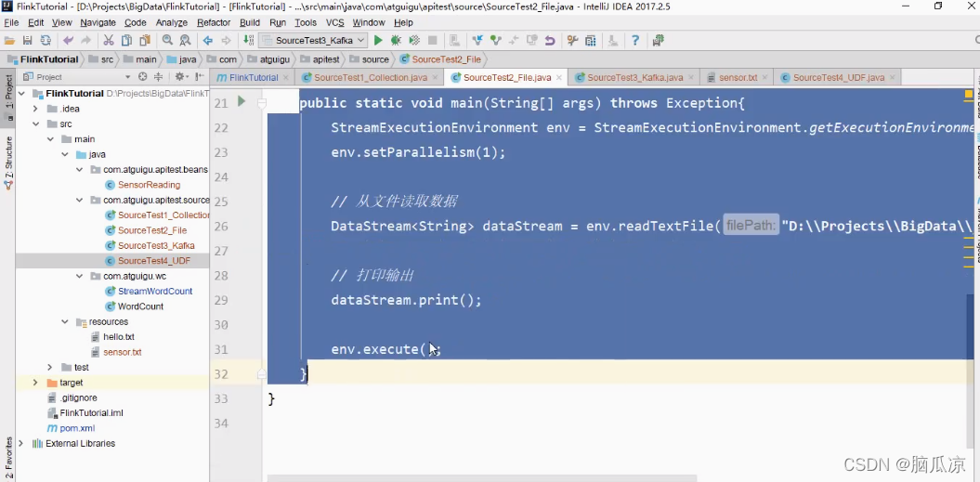Click the Open file toolbar icon
Screen dimensions: 980x482
(9, 41)
